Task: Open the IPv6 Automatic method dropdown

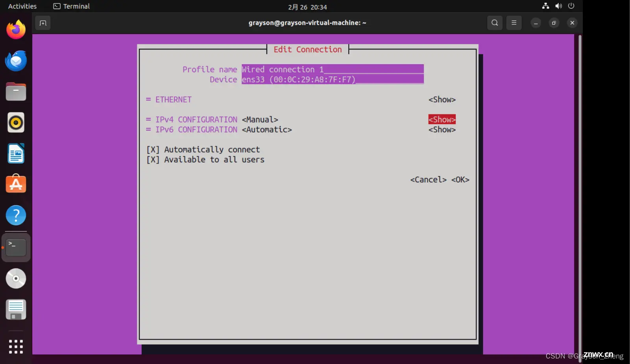Action: pyautogui.click(x=267, y=130)
